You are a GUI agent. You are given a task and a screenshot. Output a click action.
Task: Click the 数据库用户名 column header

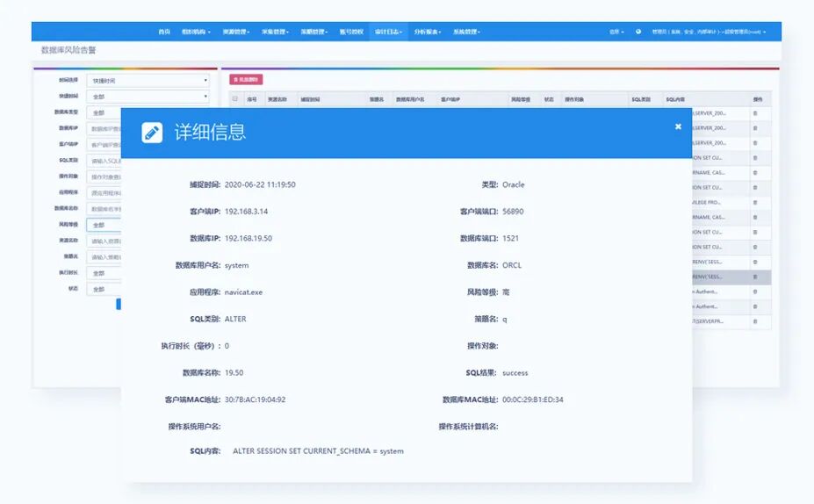pyautogui.click(x=410, y=99)
